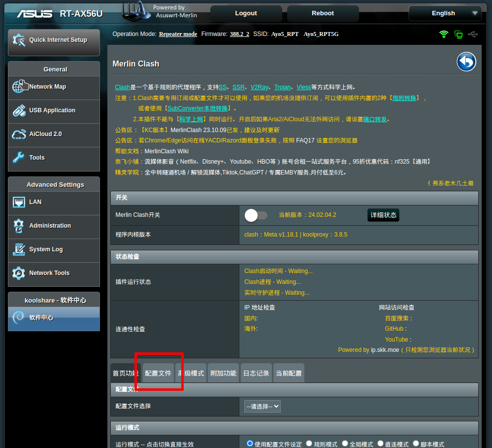Click the Network Tools gear icon
The image size is (492, 448).
[x=19, y=273]
